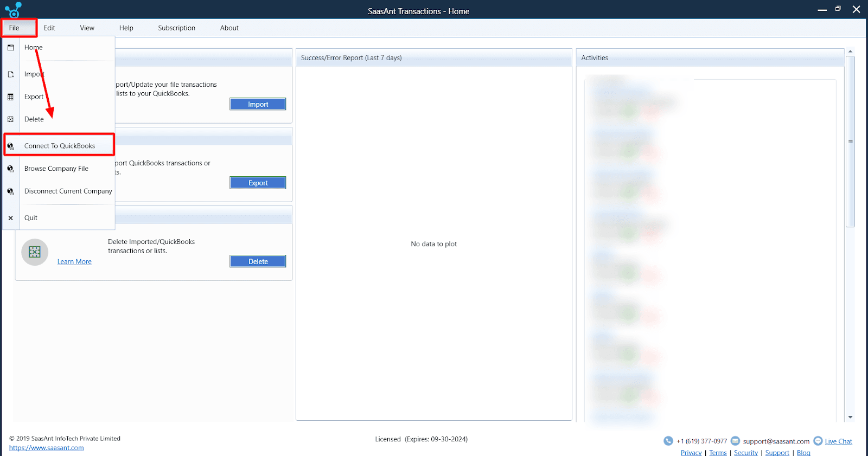Open the Live Chat link

838,441
